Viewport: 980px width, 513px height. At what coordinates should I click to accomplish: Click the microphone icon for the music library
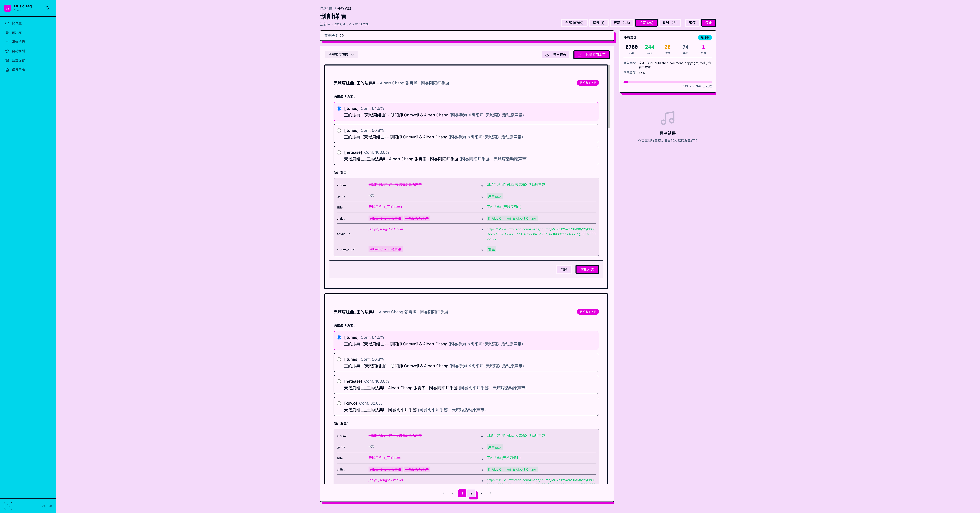(7, 32)
